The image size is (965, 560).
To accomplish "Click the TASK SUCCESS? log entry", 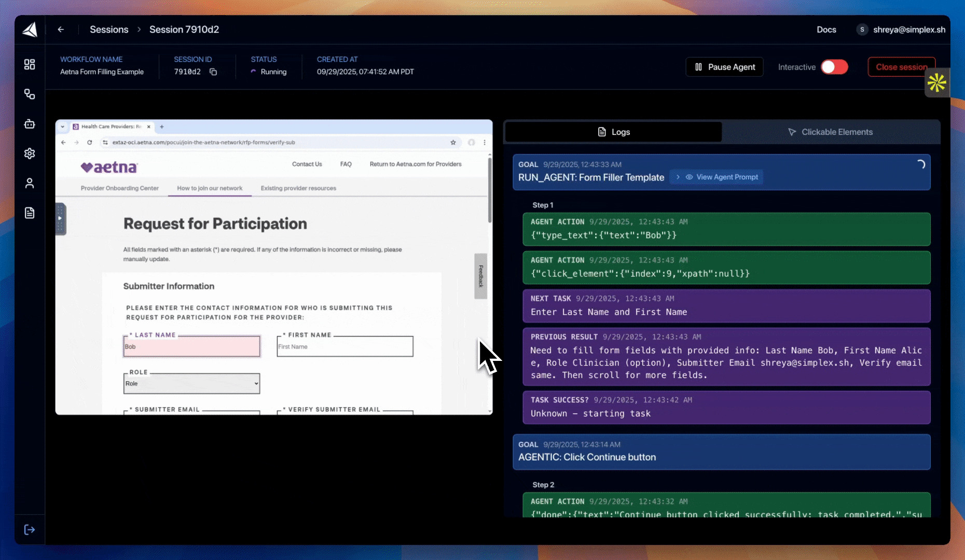I will click(726, 408).
